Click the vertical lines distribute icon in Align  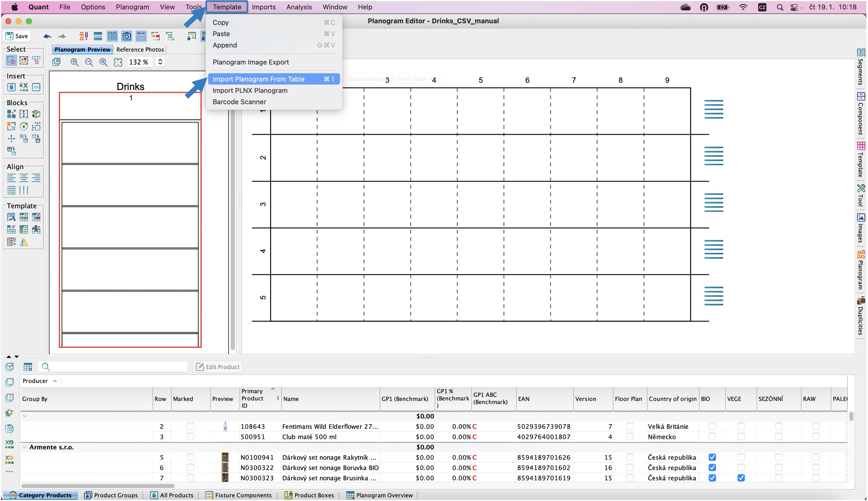23,190
